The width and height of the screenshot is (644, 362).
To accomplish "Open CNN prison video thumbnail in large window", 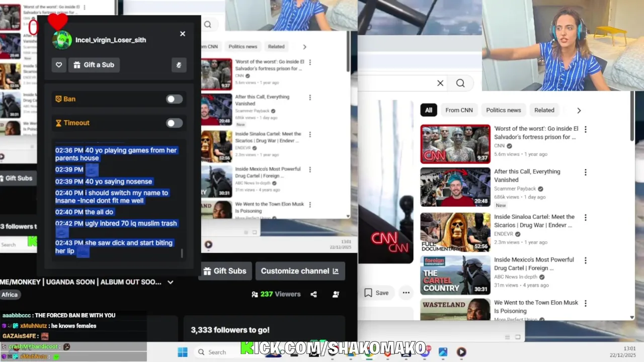I will click(x=455, y=144).
